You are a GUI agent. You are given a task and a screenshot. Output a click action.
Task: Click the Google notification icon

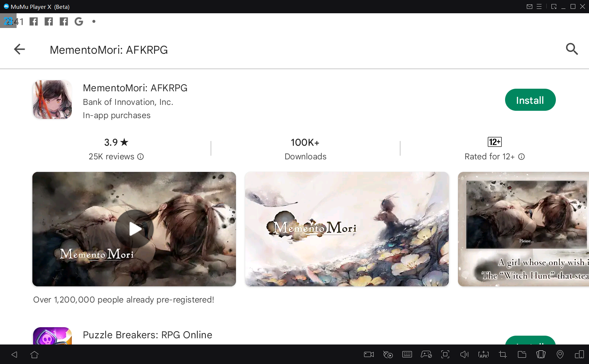pos(79,22)
